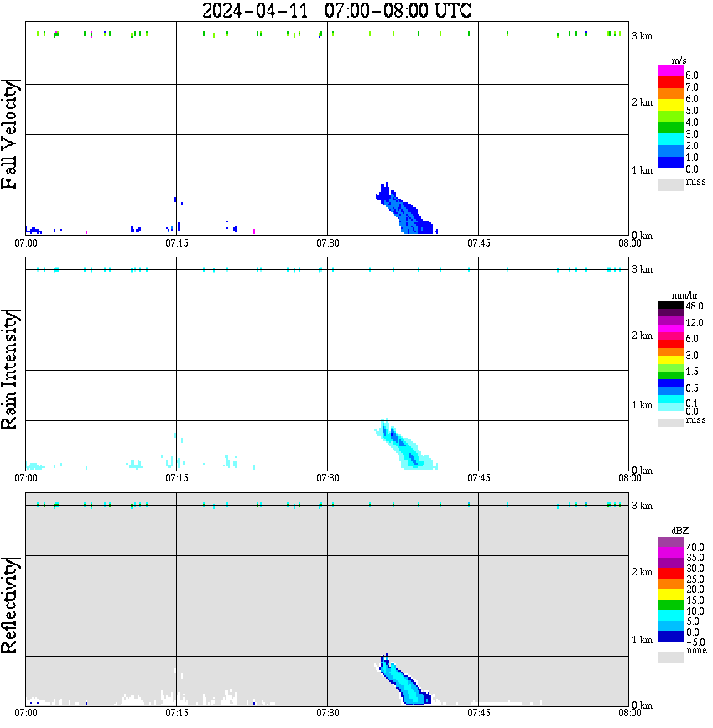Click the Rain Intensity axis label

point(9,370)
